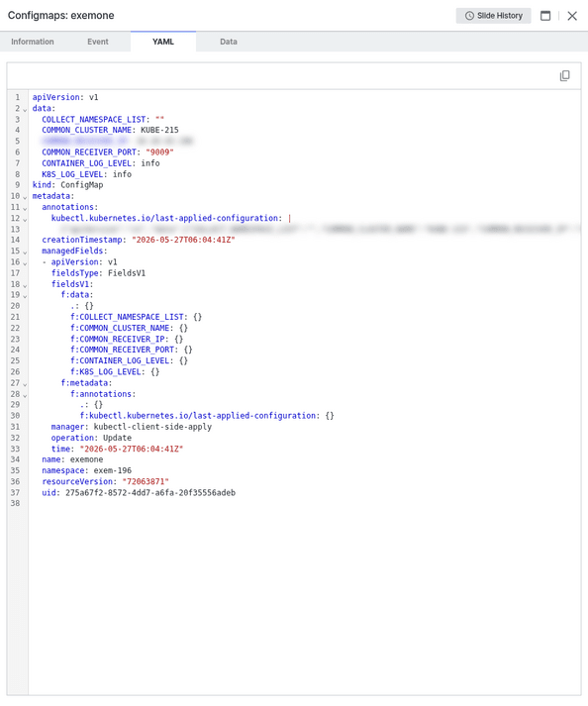Fold the apiVersion list item at line 16
588x706 pixels.
[x=25, y=263]
